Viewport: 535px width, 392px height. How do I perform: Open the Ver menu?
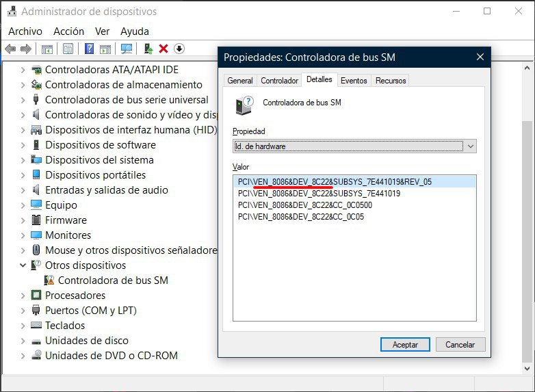(102, 31)
